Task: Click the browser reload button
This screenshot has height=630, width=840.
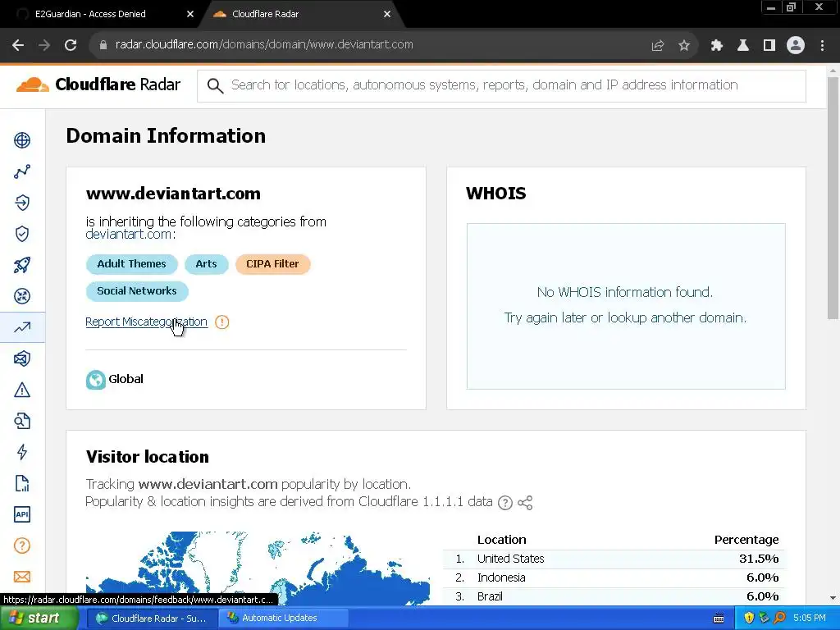Action: [71, 45]
